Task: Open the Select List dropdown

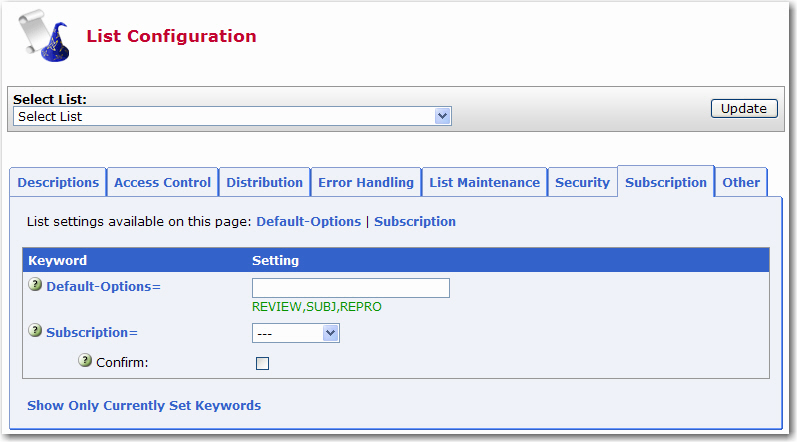Action: 232,116
